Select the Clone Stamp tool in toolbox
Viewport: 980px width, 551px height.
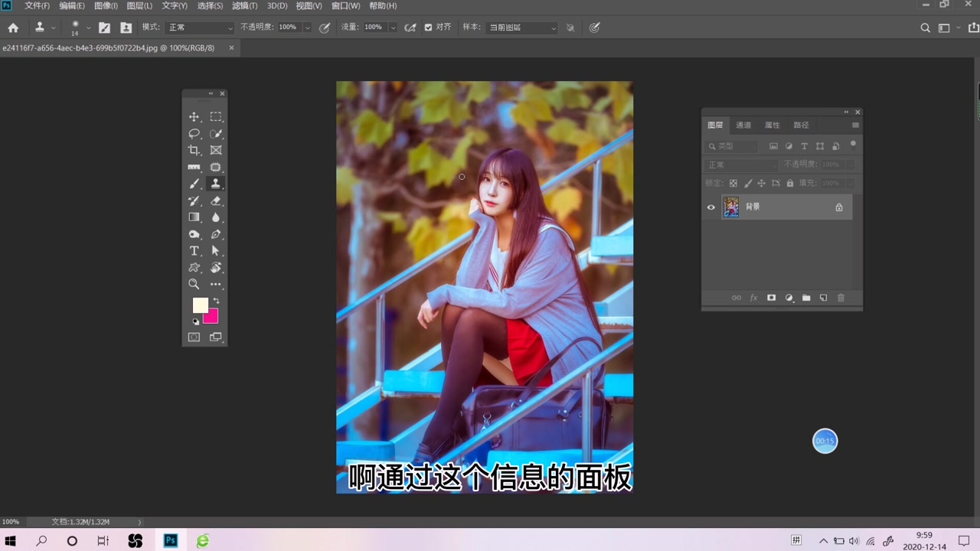tap(216, 184)
